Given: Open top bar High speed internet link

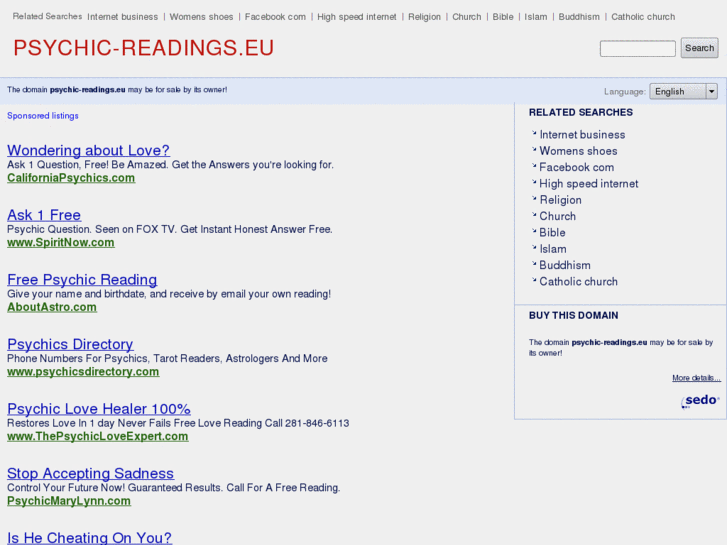Looking at the screenshot, I should click(x=357, y=17).
